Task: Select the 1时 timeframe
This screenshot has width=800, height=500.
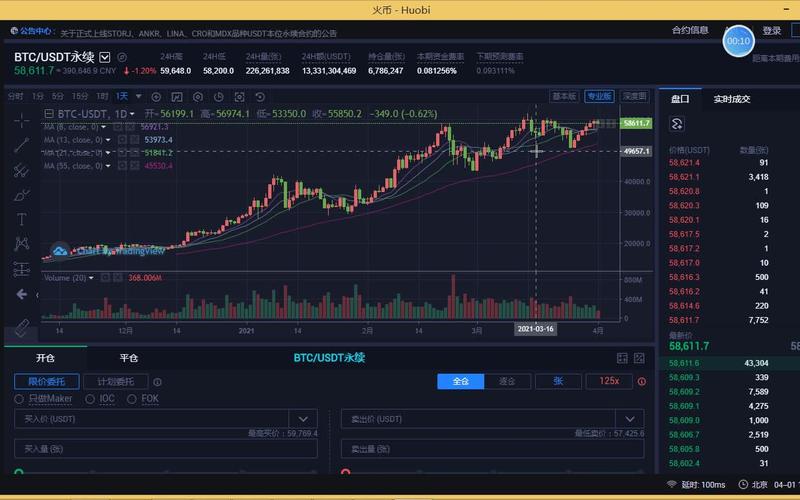Action: click(102, 96)
